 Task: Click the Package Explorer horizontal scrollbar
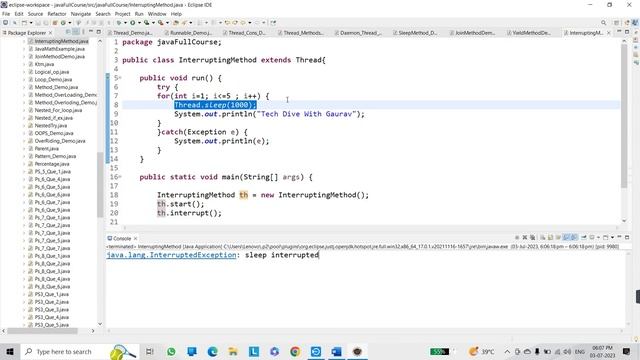point(42,331)
